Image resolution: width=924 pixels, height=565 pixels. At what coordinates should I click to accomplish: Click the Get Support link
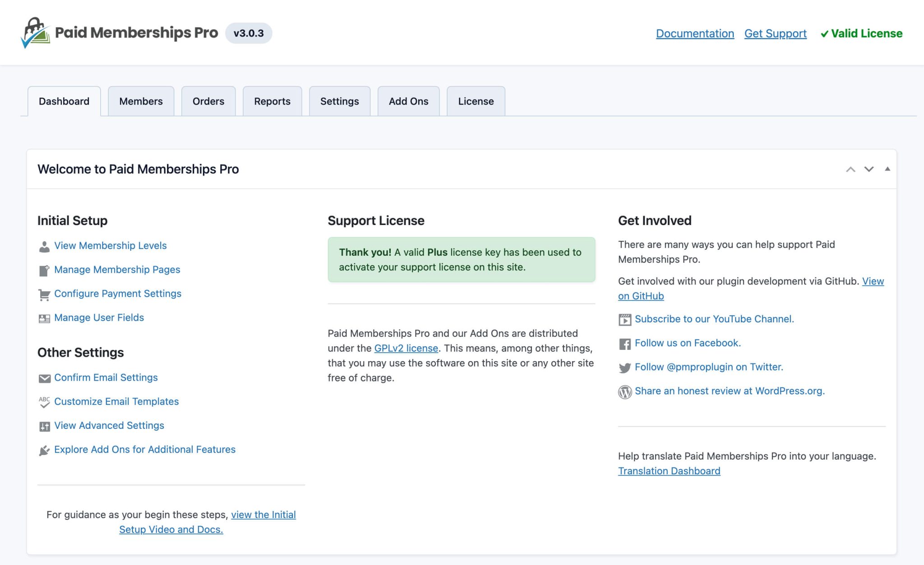click(x=776, y=33)
